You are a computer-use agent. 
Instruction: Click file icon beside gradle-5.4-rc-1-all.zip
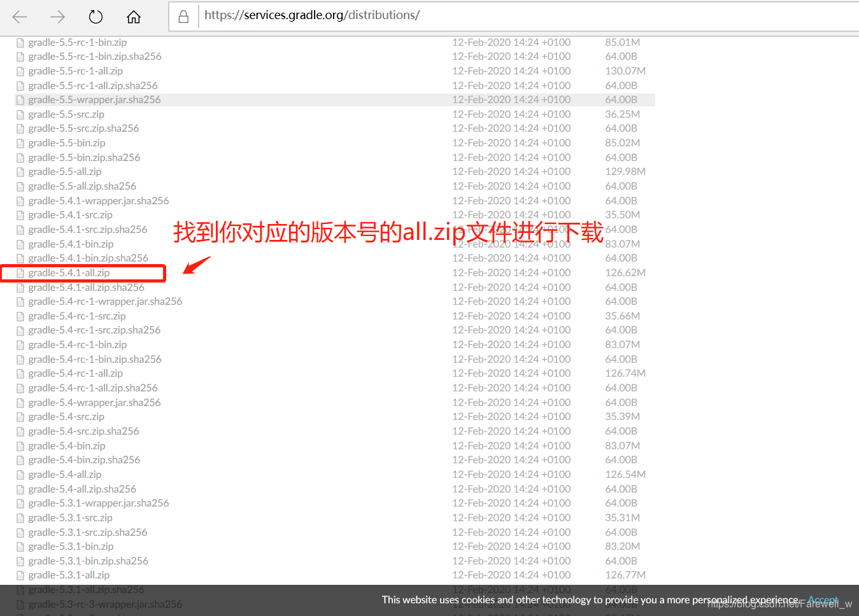(20, 374)
